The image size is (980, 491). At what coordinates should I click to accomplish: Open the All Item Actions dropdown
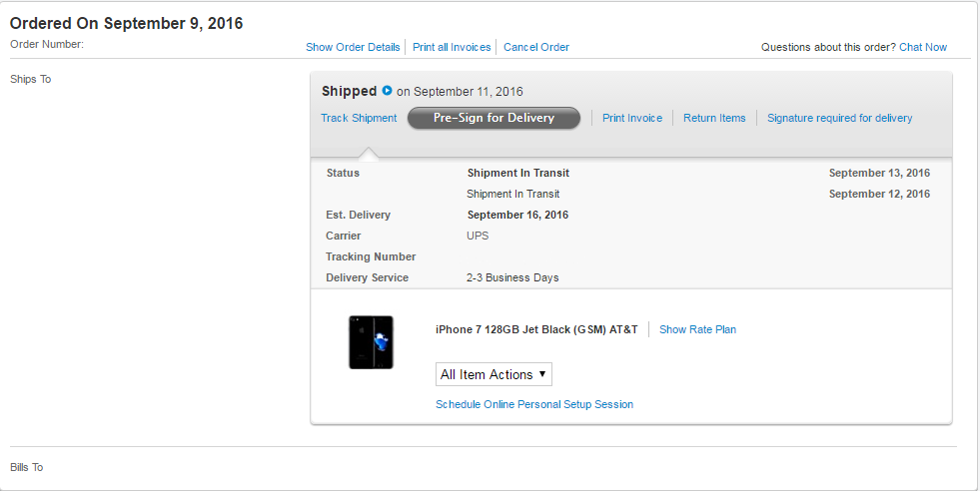coord(493,374)
